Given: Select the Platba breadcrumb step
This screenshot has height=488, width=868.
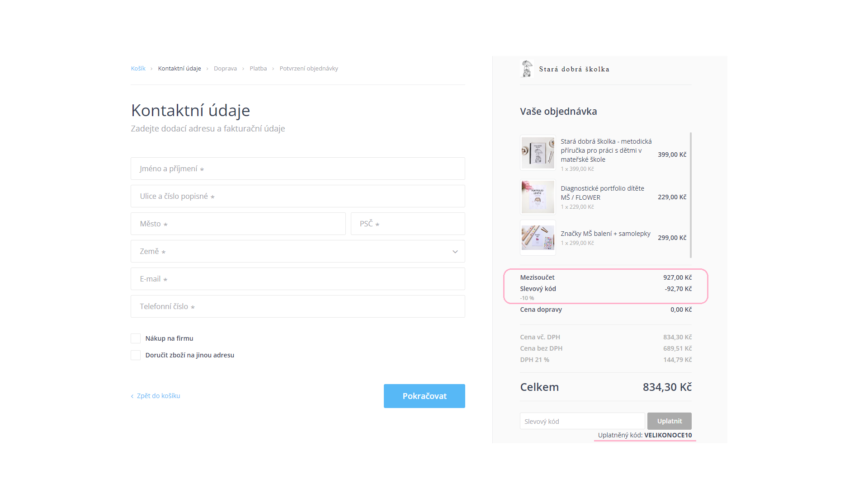Looking at the screenshot, I should pos(258,69).
